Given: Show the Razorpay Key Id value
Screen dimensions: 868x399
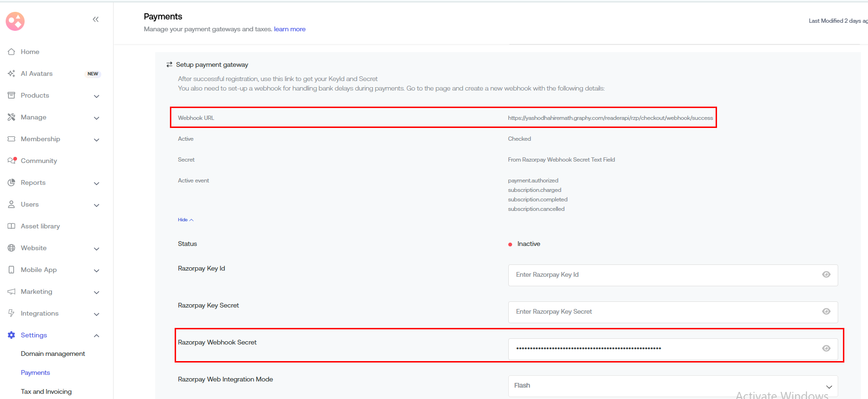Looking at the screenshot, I should pyautogui.click(x=826, y=275).
